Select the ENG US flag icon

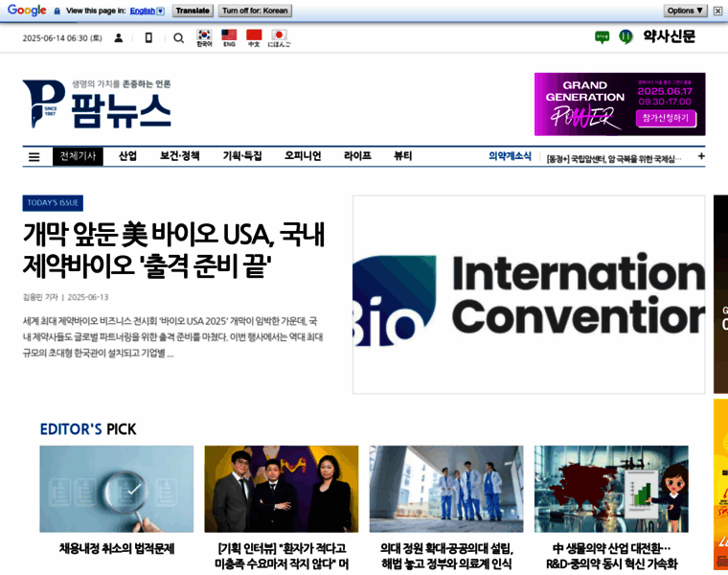click(229, 38)
